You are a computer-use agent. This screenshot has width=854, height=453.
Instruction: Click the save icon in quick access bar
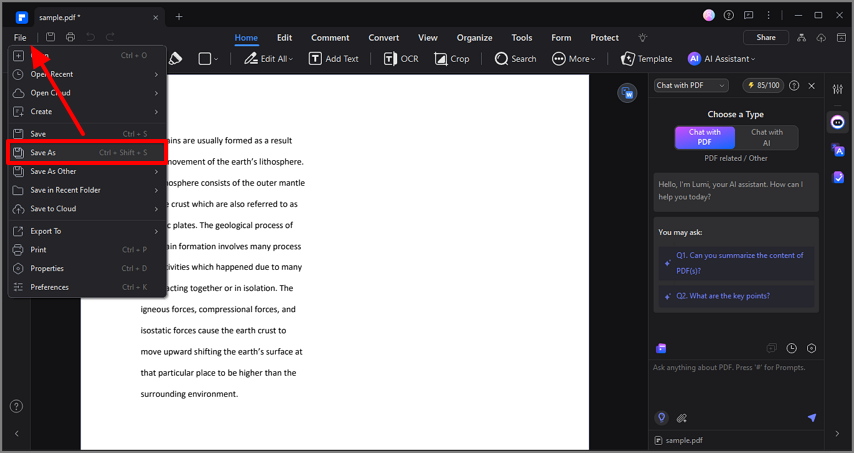tap(51, 37)
